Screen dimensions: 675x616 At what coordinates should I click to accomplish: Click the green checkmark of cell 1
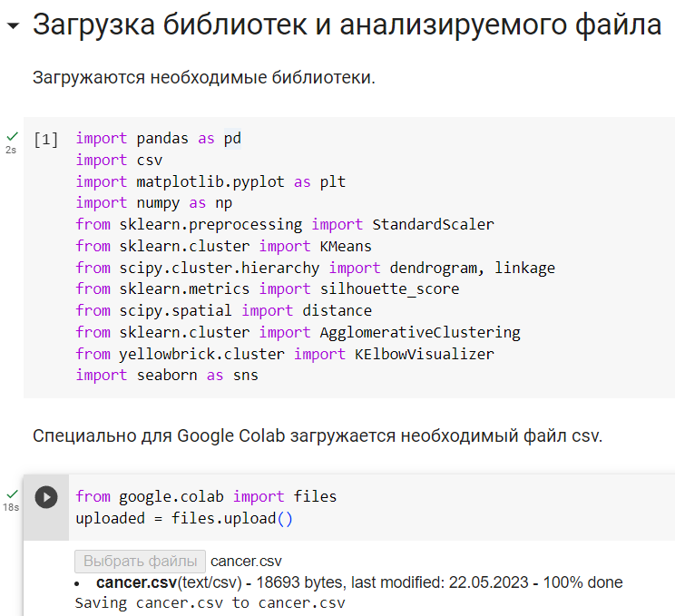(12, 136)
